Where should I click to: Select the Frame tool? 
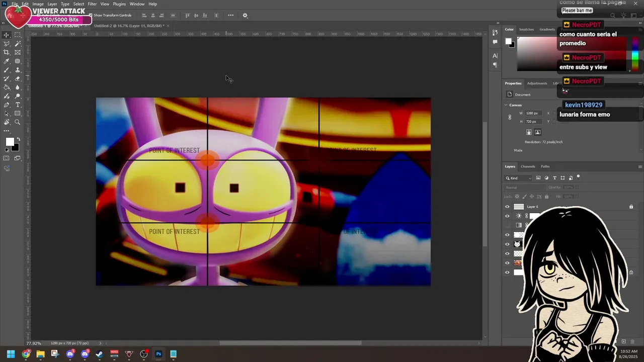18,52
